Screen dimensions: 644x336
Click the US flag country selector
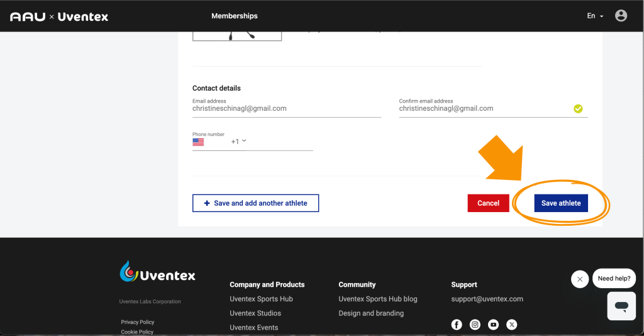[x=198, y=142]
